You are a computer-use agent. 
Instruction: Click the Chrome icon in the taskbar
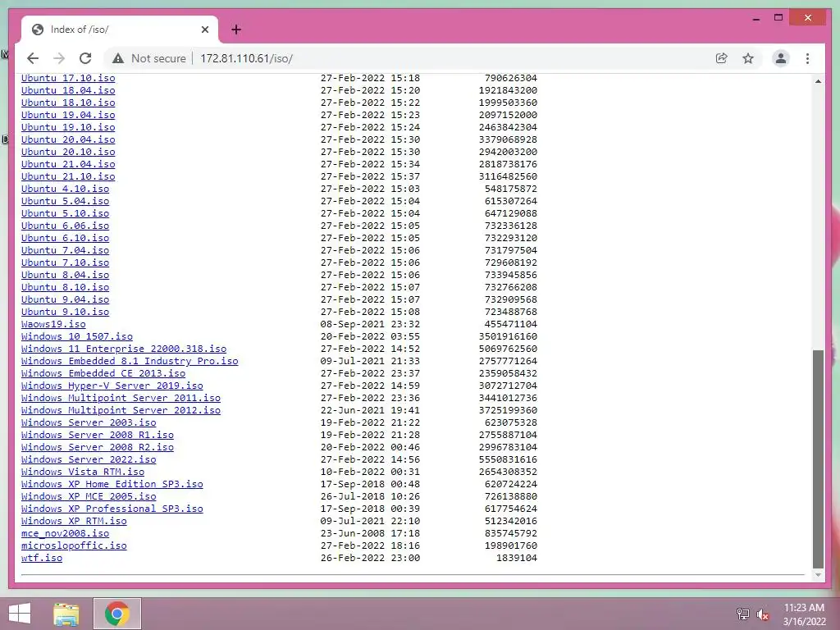click(x=117, y=614)
